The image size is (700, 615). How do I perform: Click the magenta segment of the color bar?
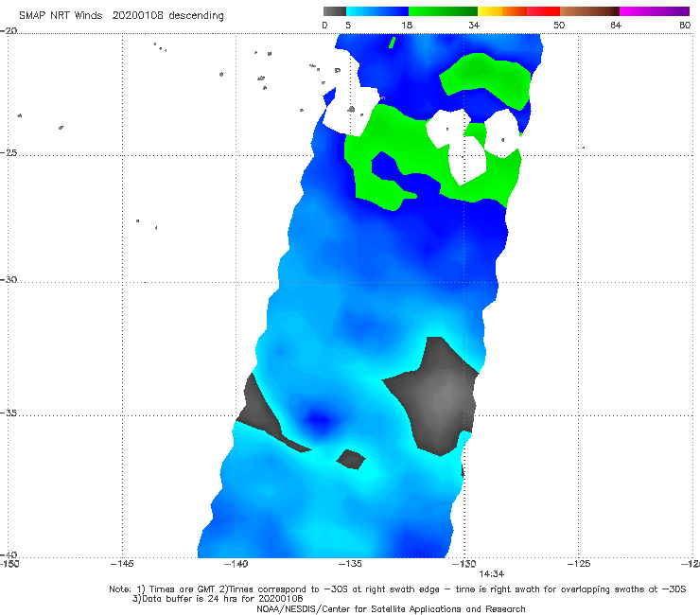click(655, 11)
